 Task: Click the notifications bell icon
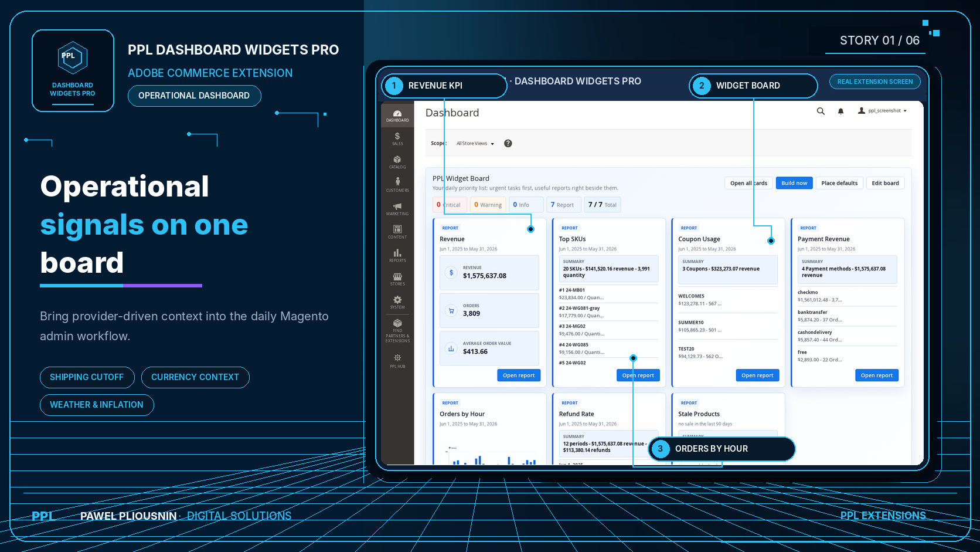tap(841, 111)
